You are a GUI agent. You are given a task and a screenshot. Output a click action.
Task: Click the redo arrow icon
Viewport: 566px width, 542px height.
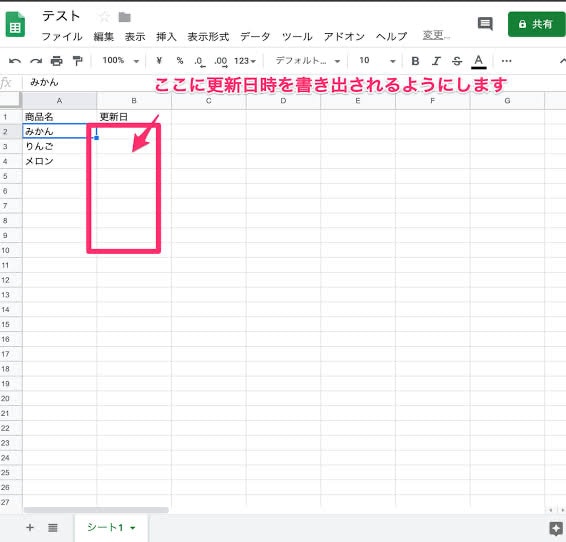coord(36,61)
